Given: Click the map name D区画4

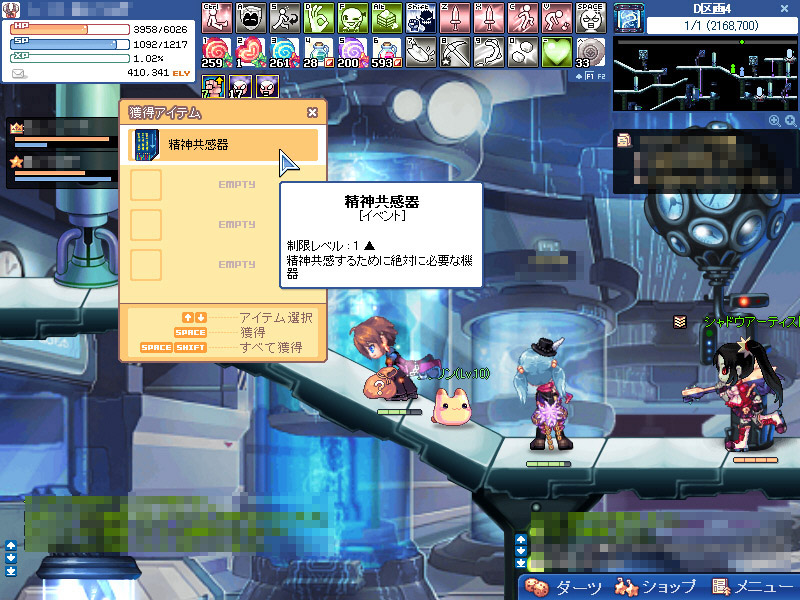Looking at the screenshot, I should tap(712, 9).
